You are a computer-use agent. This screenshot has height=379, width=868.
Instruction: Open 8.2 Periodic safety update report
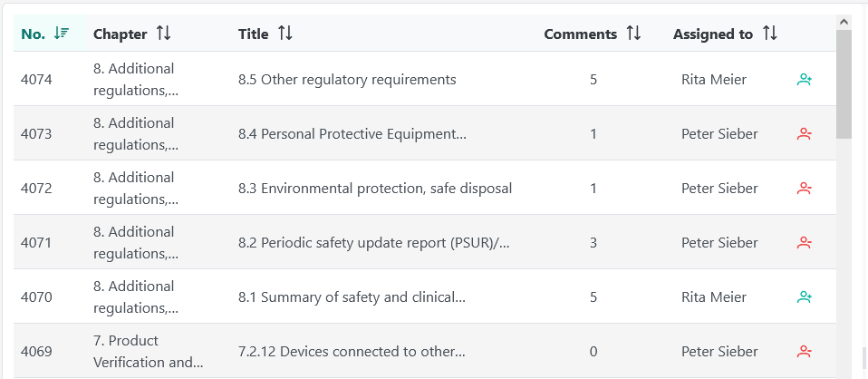(x=373, y=243)
